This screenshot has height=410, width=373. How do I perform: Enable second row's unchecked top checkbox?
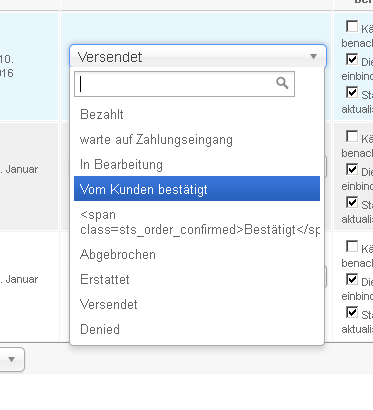click(352, 136)
